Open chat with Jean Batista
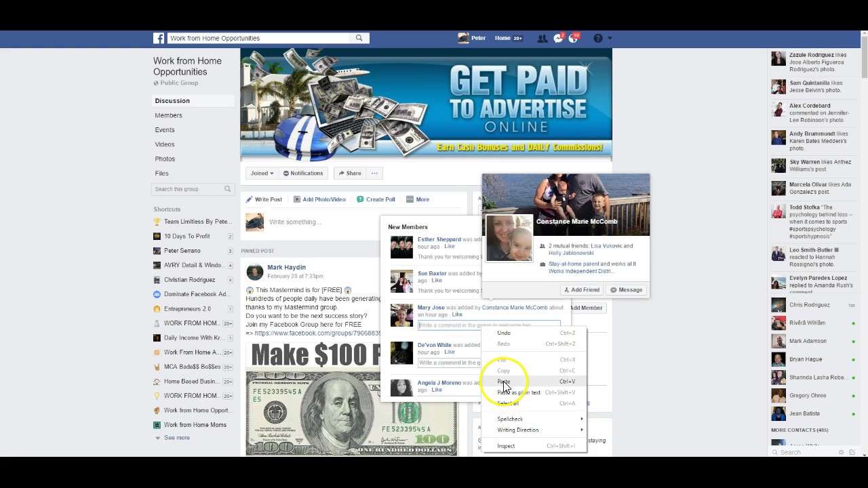The image size is (868, 488). pos(814,413)
